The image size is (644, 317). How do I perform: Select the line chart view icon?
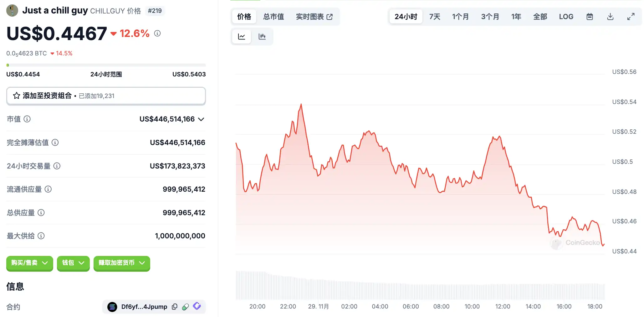click(x=242, y=37)
